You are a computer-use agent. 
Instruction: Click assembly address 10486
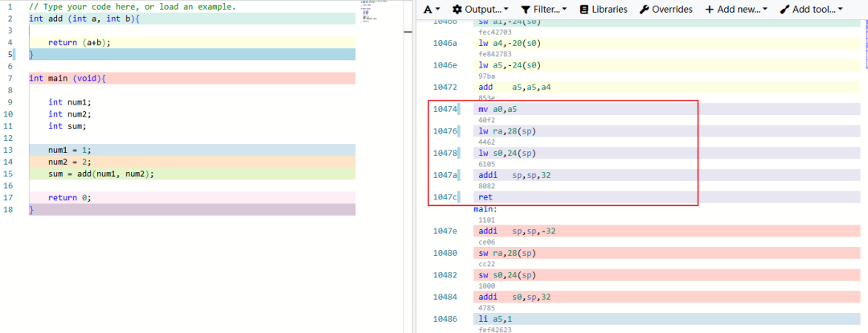(x=444, y=319)
